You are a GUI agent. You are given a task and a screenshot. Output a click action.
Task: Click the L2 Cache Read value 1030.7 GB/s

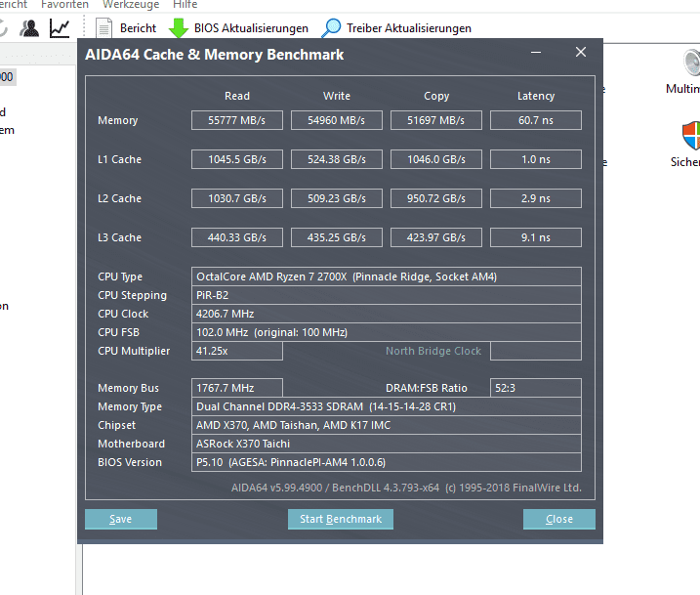tap(237, 198)
